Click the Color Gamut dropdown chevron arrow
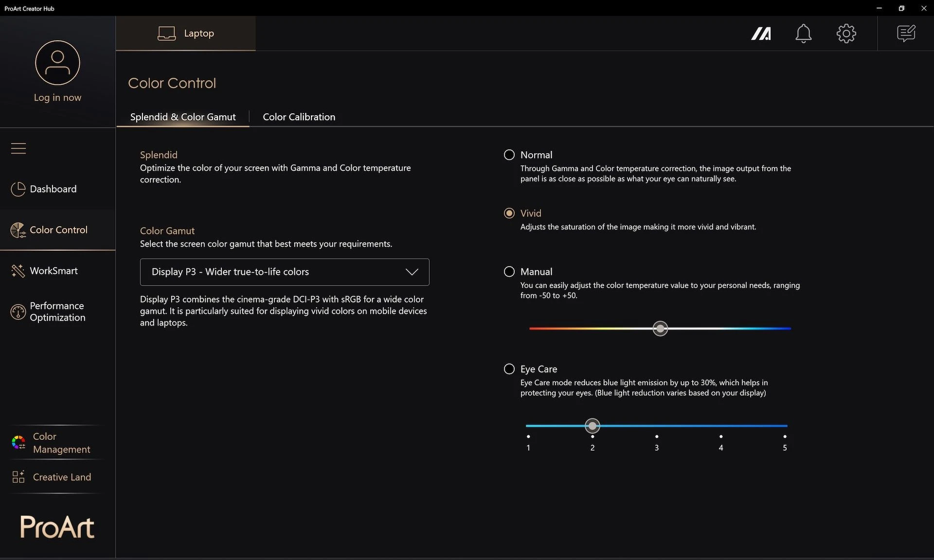This screenshot has height=560, width=934. (412, 272)
